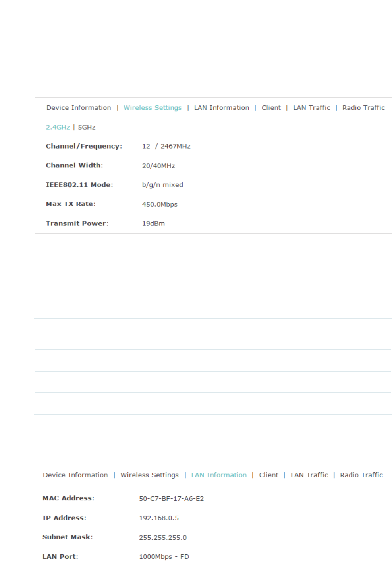Select active Wireless Settings tab in upper panel
The image size is (392, 568).
153,108
